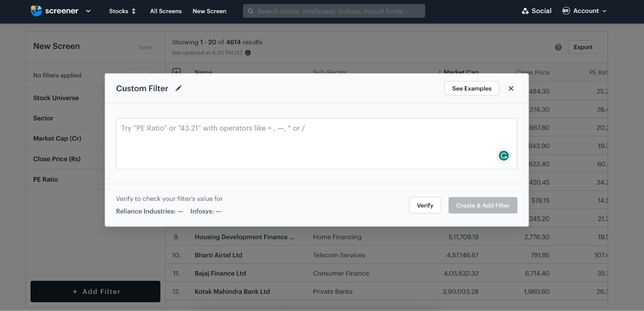Open the Stocks selector dropdown
Screen dimensions: 644x311
click(x=122, y=11)
